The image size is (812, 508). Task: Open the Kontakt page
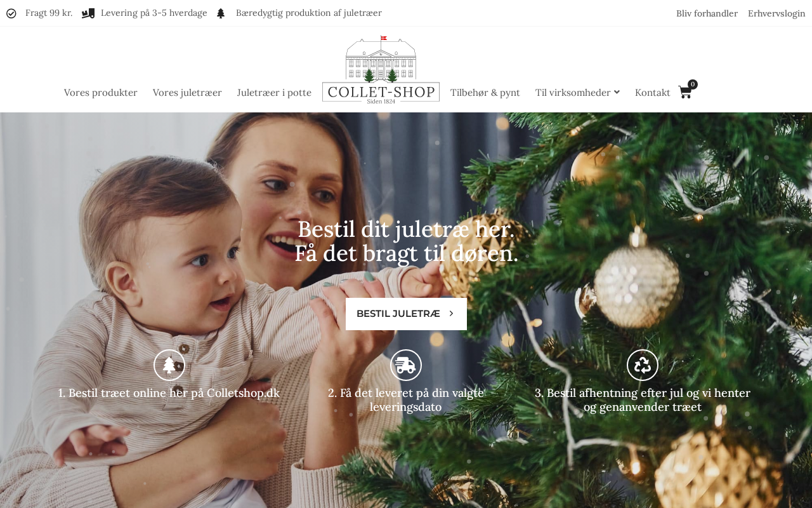[x=653, y=93]
